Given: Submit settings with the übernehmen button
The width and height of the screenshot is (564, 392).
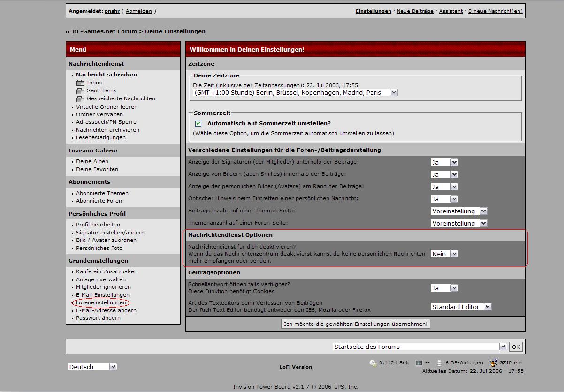Looking at the screenshot, I should [x=355, y=324].
